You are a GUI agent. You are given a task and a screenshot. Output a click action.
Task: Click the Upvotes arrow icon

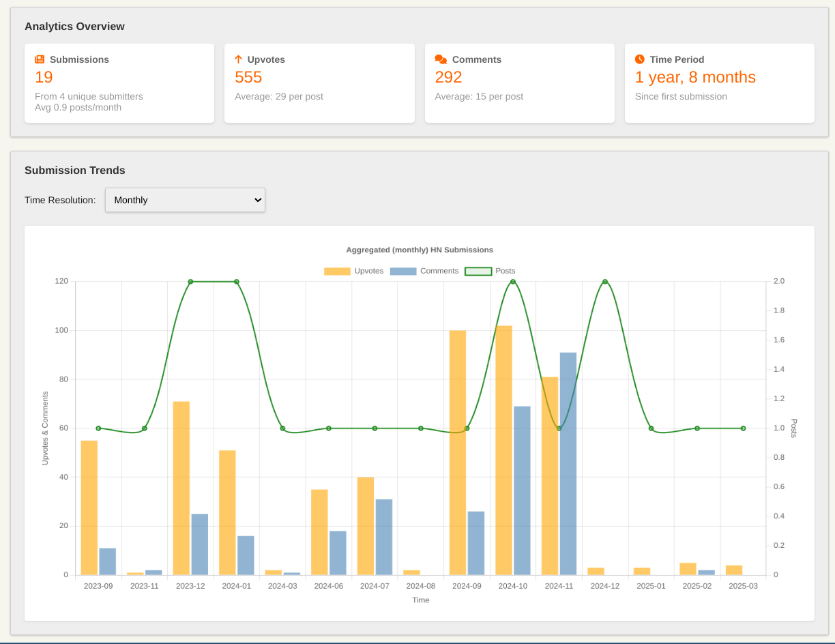pos(239,59)
